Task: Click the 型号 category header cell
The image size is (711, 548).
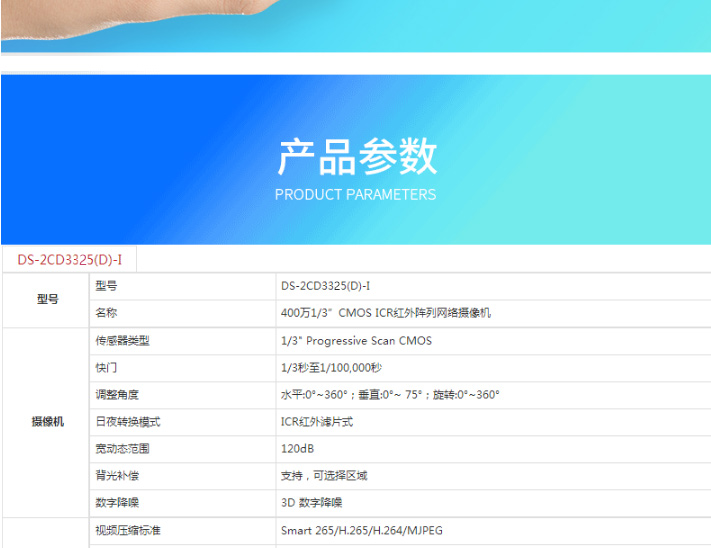Action: [47, 299]
